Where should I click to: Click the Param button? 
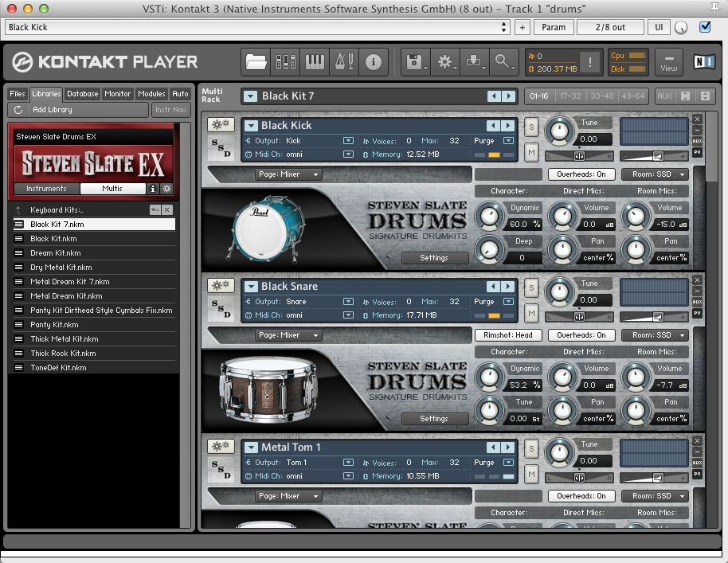[x=554, y=27]
